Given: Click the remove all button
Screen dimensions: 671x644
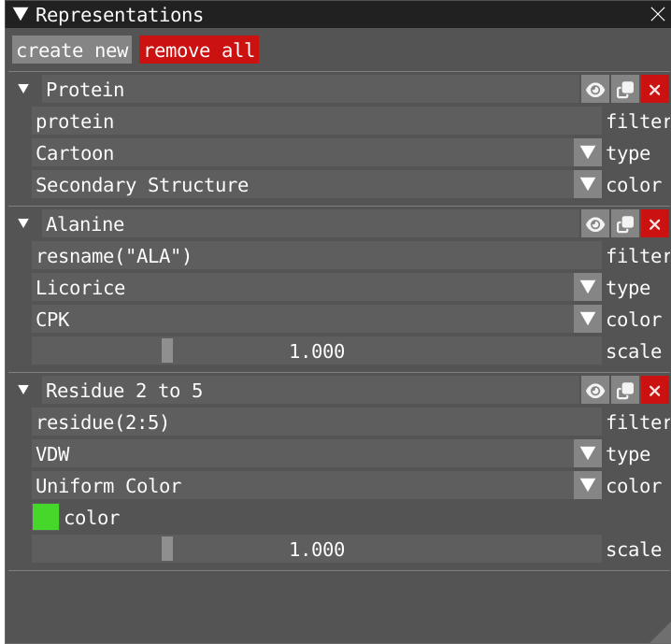Looking at the screenshot, I should click(199, 50).
